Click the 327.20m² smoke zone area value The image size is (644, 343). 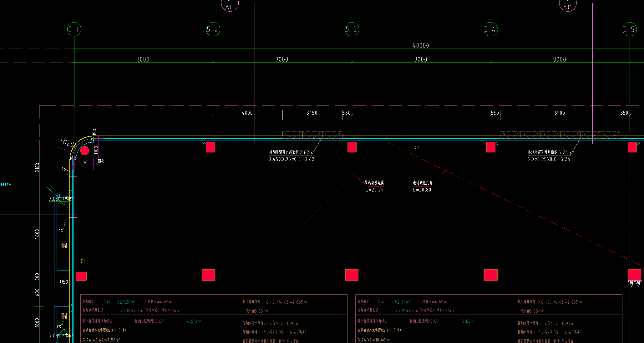point(126,302)
